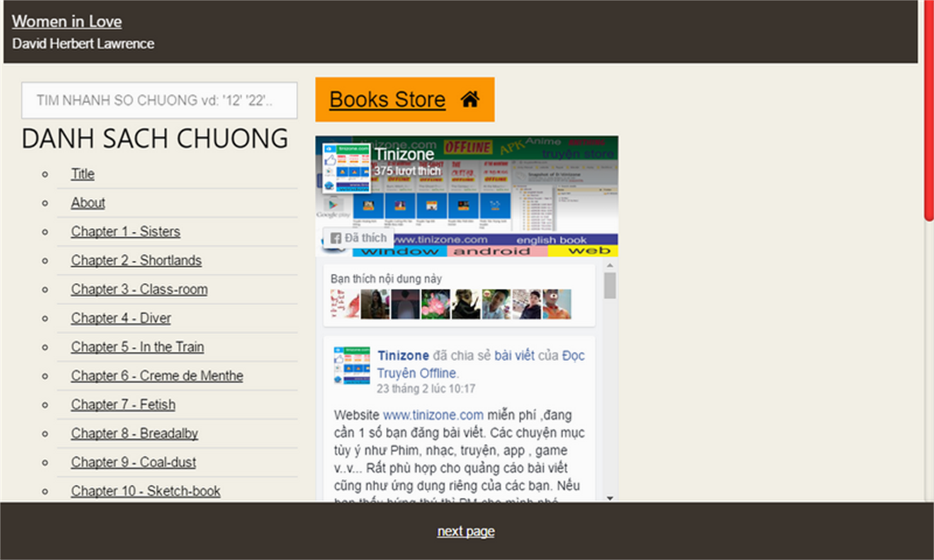Click the 'Bạn thích nội dung này' text
Viewport: 934px width, 560px height.
pos(386,279)
